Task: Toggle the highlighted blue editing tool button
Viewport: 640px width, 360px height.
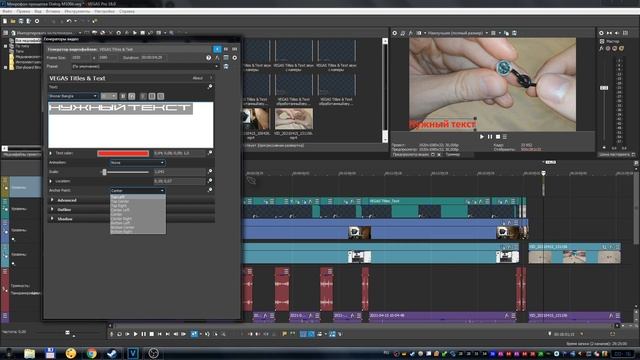Action: click(194, 334)
